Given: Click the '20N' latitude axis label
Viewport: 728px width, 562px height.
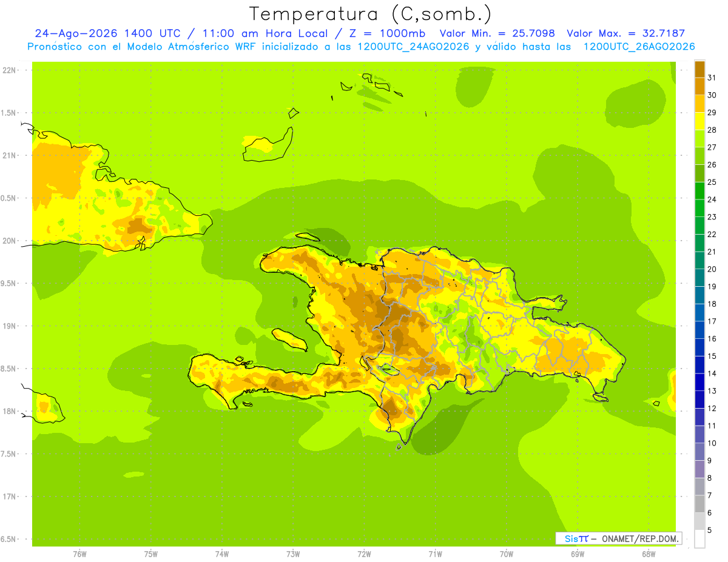Looking at the screenshot, I should (x=10, y=241).
